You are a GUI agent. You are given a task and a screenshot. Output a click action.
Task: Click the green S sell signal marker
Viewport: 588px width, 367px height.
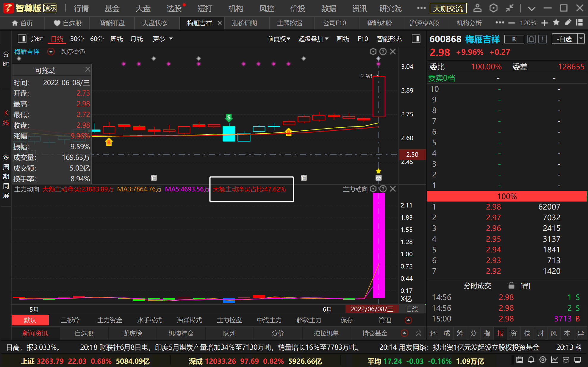(229, 118)
